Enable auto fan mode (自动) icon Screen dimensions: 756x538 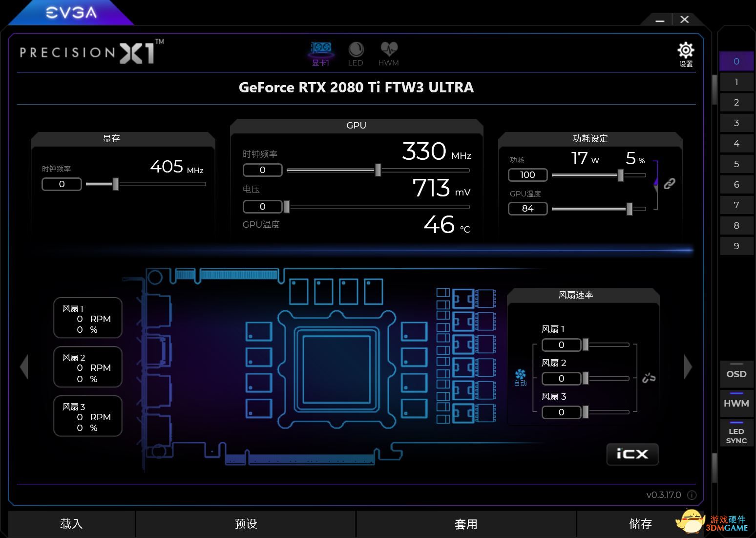click(x=520, y=377)
